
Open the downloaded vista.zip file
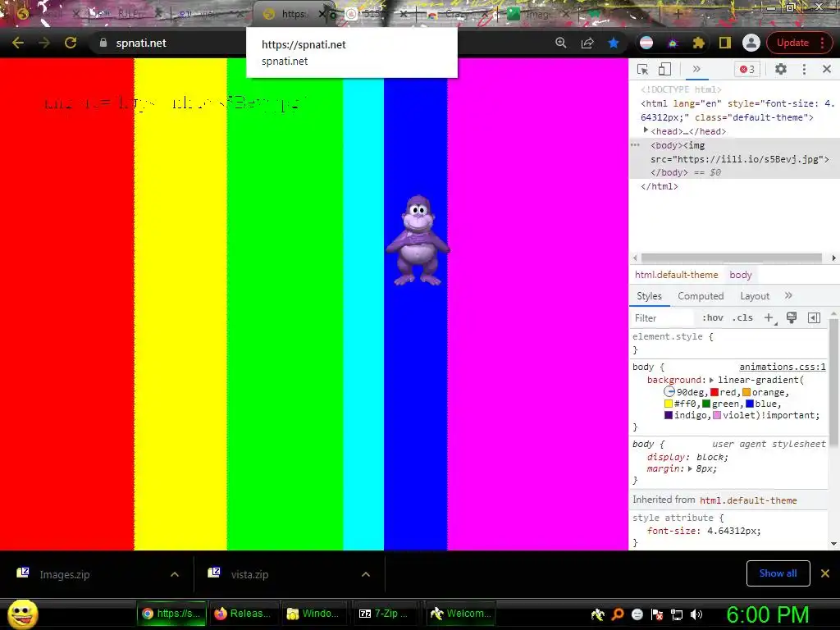[x=249, y=574]
